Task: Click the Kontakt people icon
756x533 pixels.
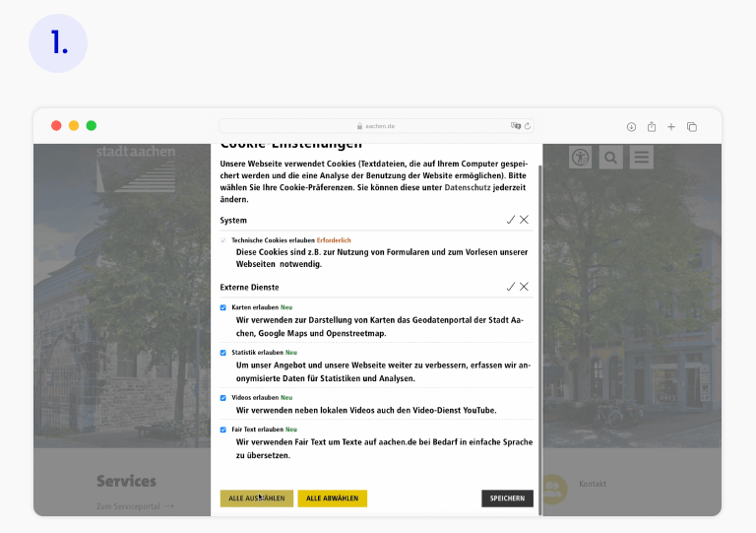Action: 553,489
